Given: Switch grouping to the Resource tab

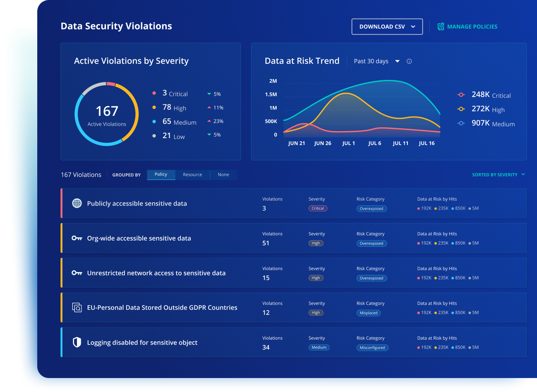Looking at the screenshot, I should (192, 175).
